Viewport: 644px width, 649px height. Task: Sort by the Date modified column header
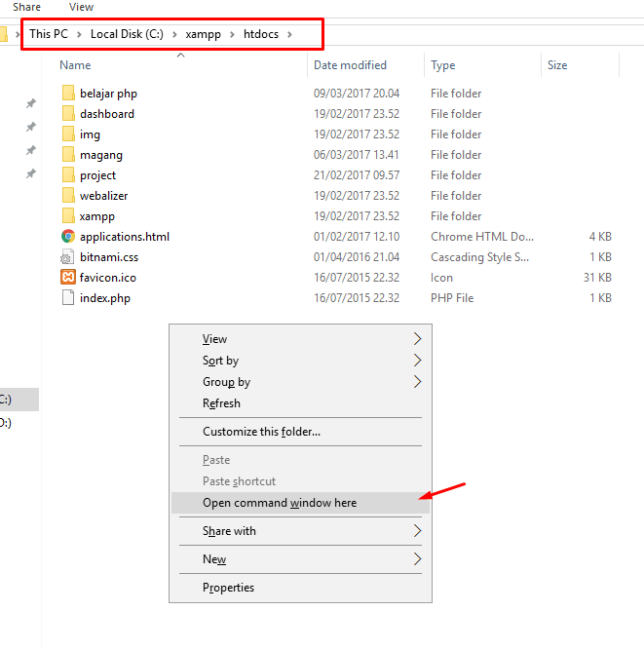click(350, 65)
